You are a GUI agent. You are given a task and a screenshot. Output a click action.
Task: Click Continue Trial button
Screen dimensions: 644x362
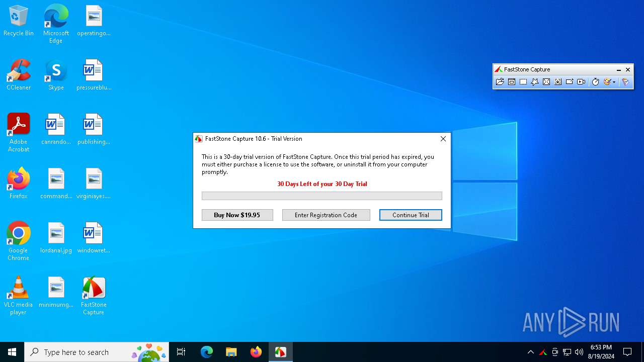pyautogui.click(x=411, y=215)
